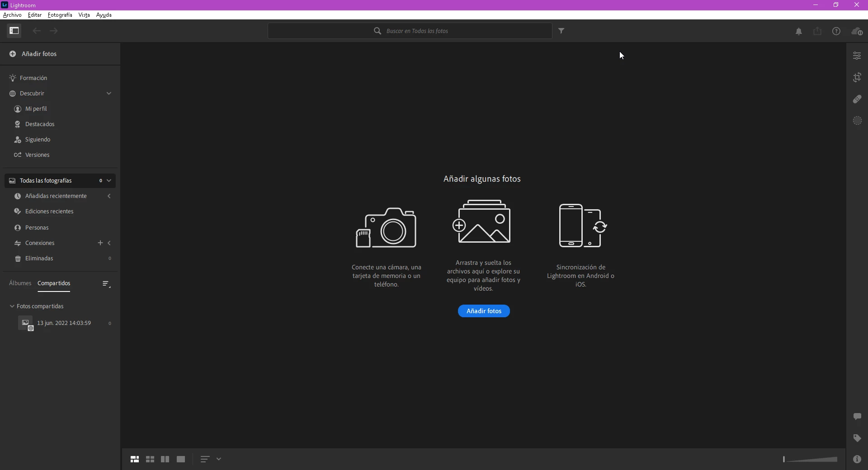Open the filter funnel icon
This screenshot has width=868, height=470.
[561, 31]
